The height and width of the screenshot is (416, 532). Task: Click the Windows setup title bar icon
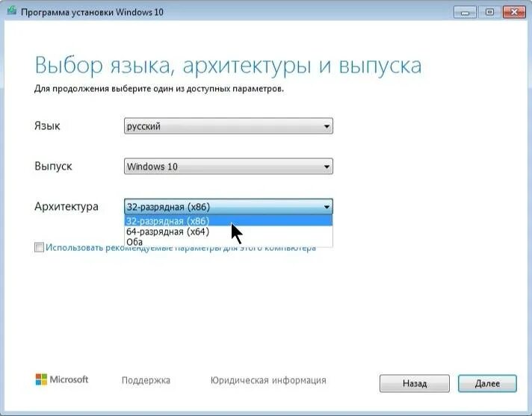12,11
